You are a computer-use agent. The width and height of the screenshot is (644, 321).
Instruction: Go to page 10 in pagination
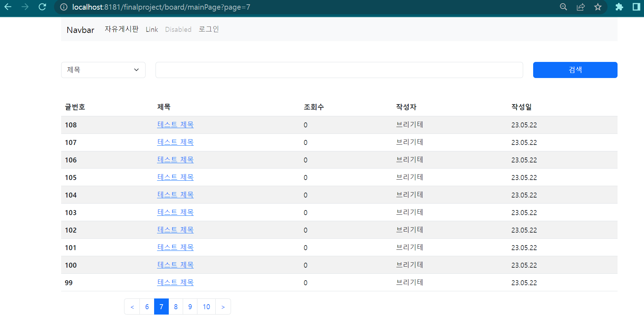pos(206,307)
